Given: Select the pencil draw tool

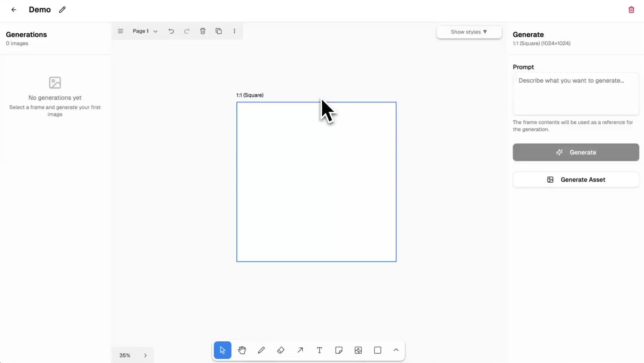Looking at the screenshot, I should [261, 350].
